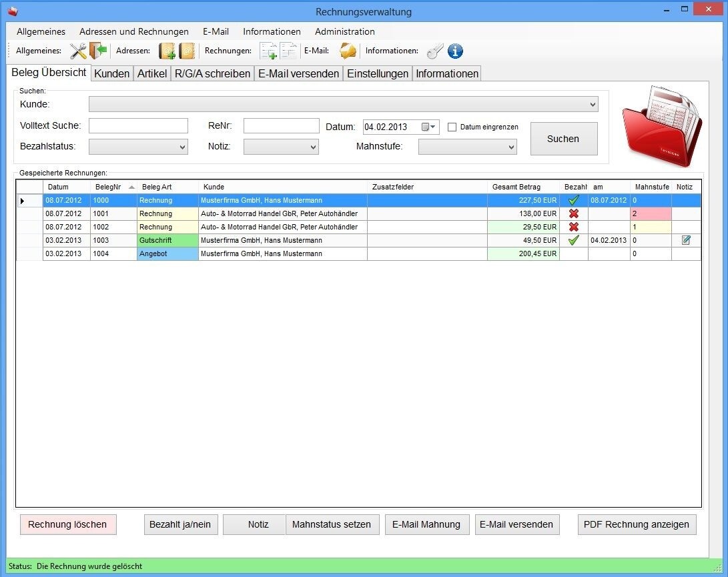Enable the Datum eingrenzen checkbox
The height and width of the screenshot is (577, 728).
[452, 127]
